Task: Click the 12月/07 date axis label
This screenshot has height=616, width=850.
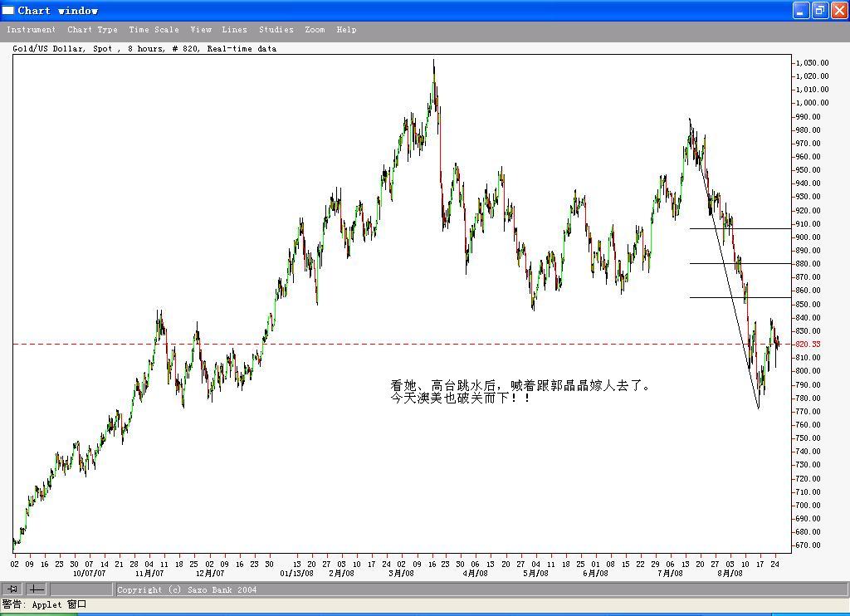Action: tap(210, 573)
